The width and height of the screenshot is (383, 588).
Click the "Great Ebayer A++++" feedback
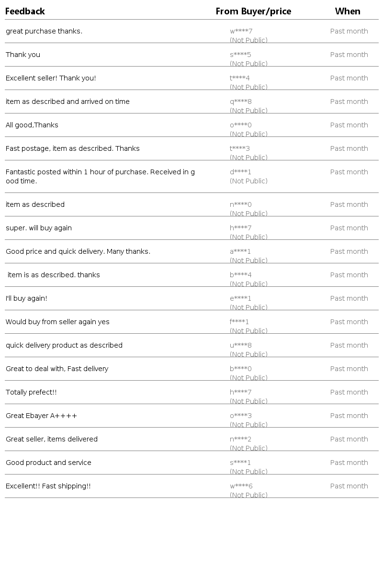tap(41, 416)
